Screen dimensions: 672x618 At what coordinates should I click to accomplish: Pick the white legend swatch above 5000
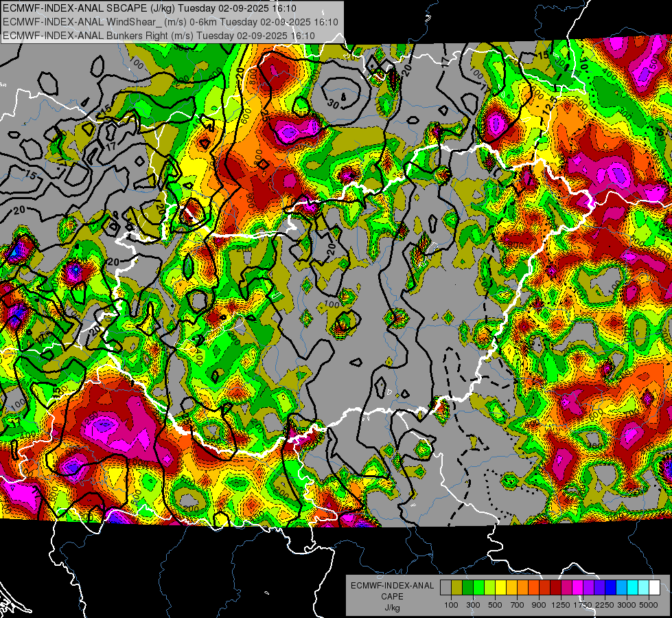pos(655,587)
